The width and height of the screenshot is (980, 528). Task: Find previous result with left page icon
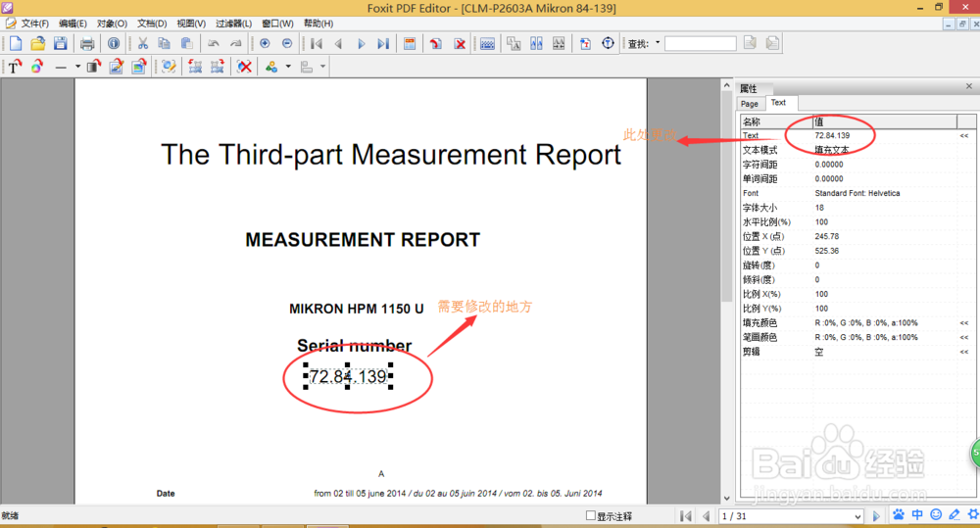click(x=750, y=43)
